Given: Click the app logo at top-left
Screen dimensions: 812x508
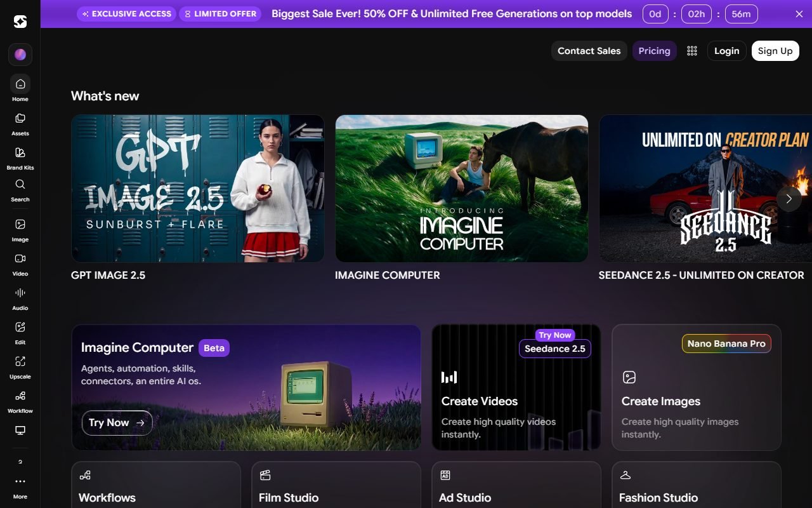Looking at the screenshot, I should tap(20, 22).
